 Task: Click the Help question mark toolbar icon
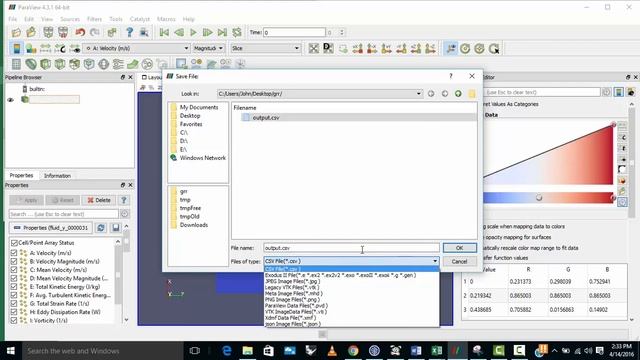click(129, 32)
